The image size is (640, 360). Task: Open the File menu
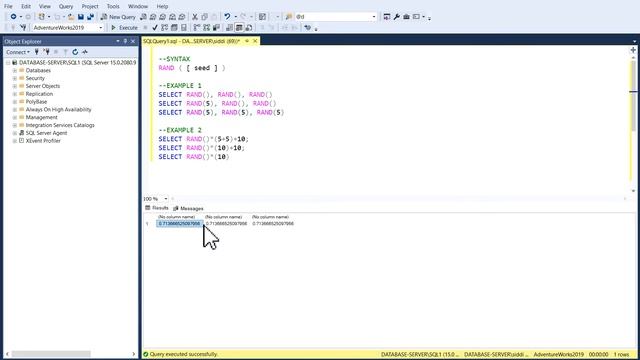(8, 6)
